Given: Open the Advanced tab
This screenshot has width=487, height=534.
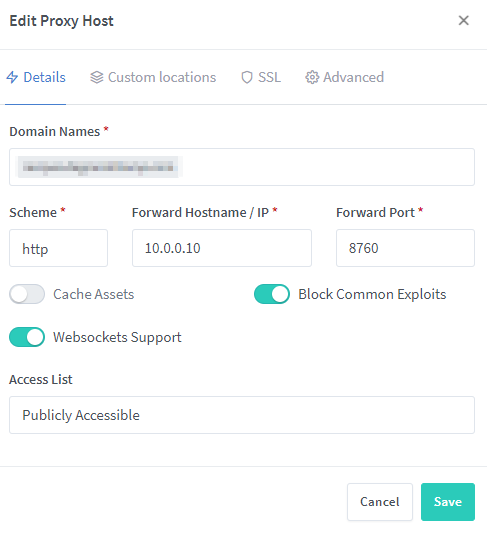Looking at the screenshot, I should click(x=345, y=77).
